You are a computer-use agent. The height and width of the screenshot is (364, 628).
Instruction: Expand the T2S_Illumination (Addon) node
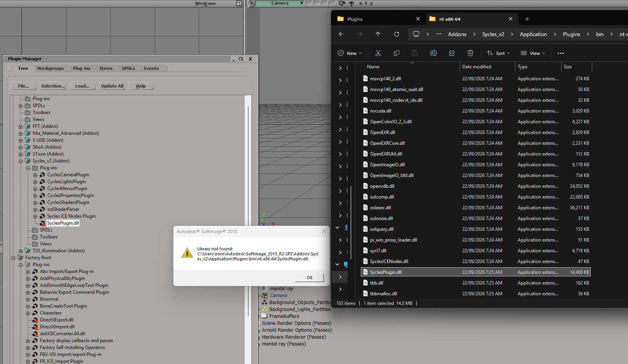pos(21,251)
